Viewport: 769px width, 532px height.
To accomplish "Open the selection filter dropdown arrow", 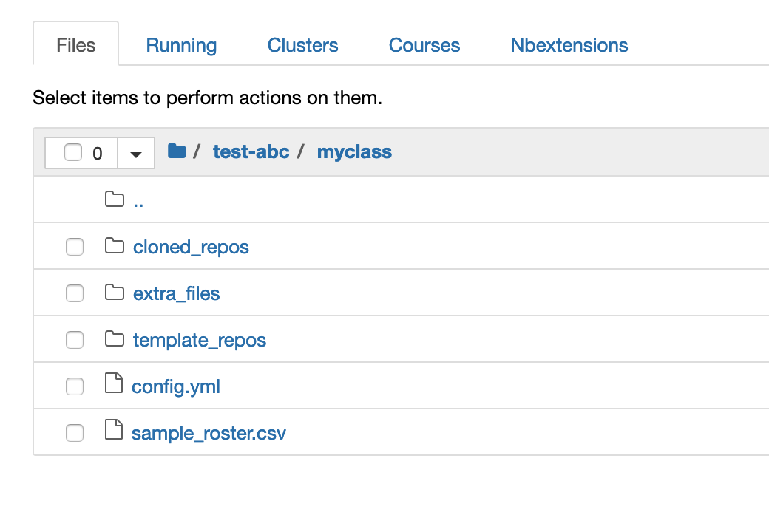I will pos(136,152).
